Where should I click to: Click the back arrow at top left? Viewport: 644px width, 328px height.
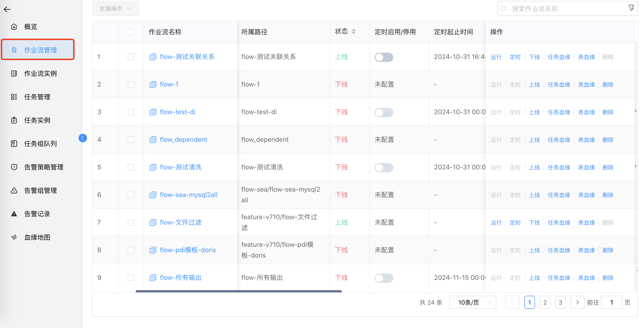(7, 9)
